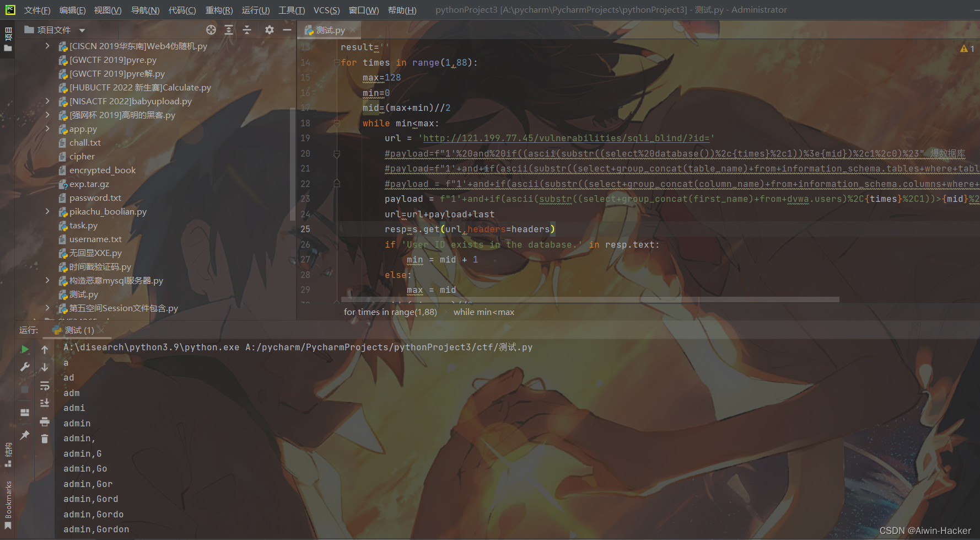This screenshot has height=540, width=980.
Task: Select encrypted_book file
Action: pyautogui.click(x=97, y=170)
